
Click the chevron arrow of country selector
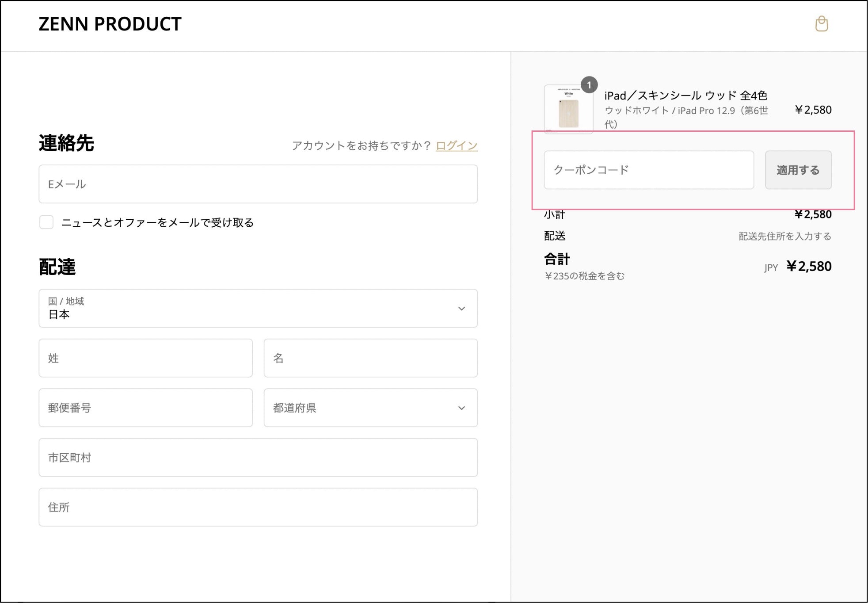461,309
